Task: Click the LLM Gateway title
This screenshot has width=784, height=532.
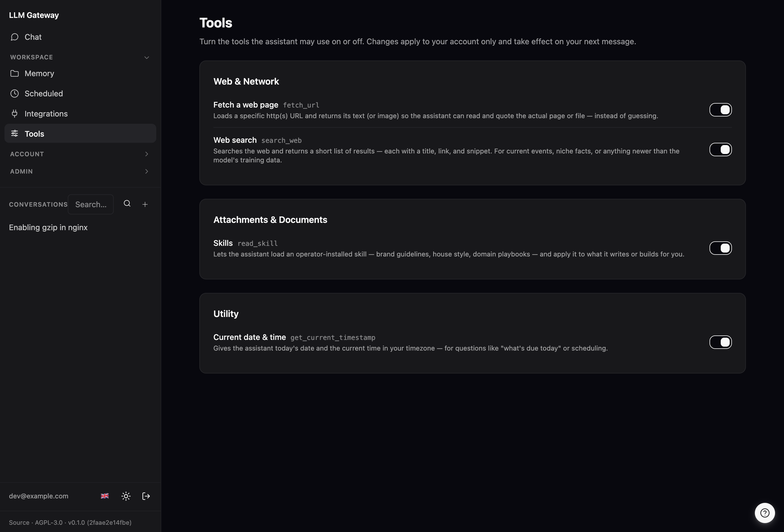Action: coord(34,15)
